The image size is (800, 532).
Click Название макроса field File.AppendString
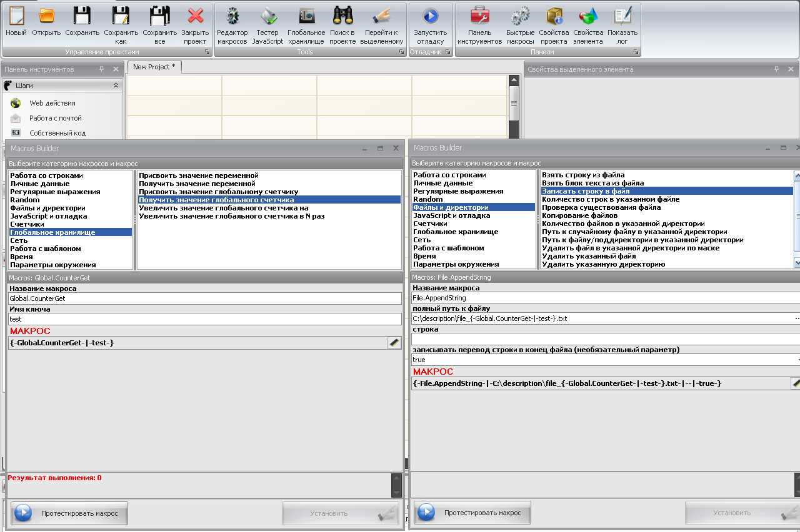coord(606,298)
